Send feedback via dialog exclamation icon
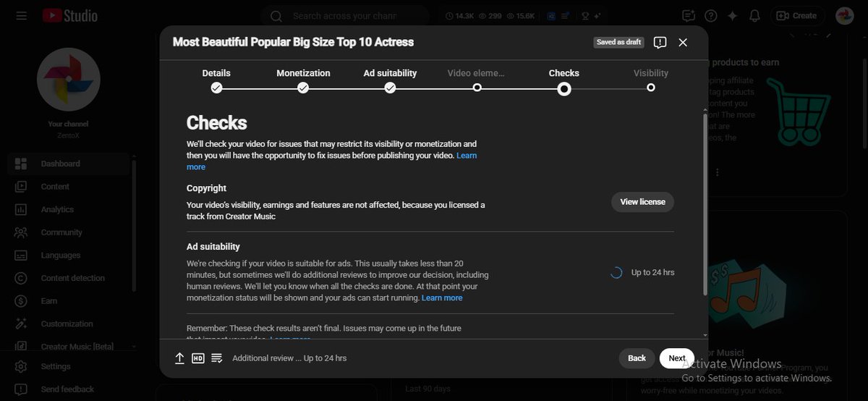Screen dimensions: 868x401 660,43
